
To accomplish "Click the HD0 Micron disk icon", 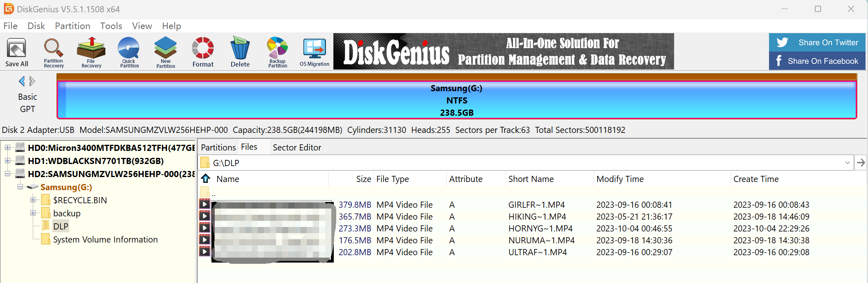I will click(20, 148).
